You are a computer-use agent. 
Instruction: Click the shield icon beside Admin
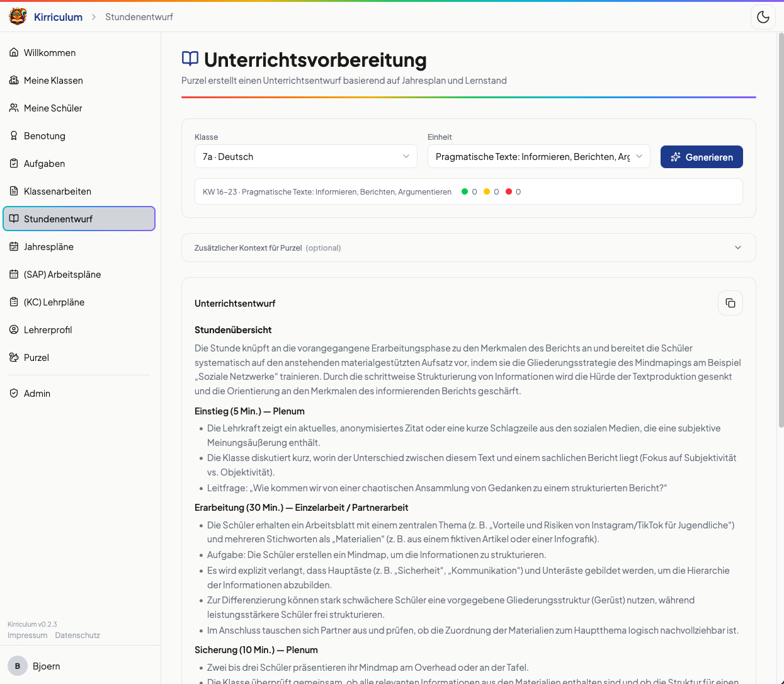pos(14,393)
